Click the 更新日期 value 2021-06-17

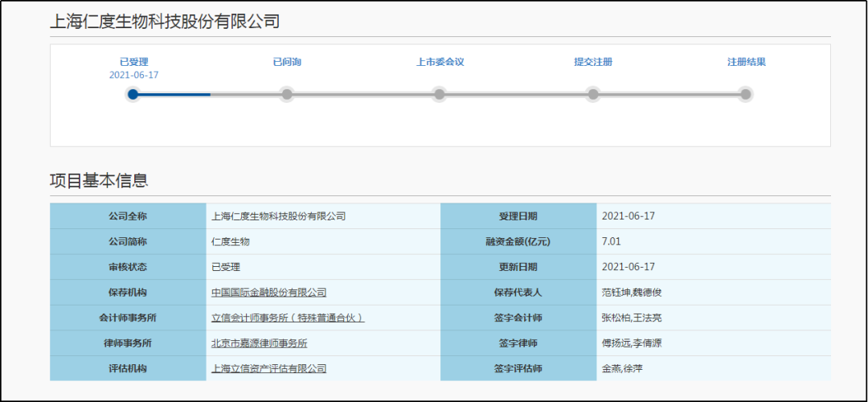pos(628,267)
